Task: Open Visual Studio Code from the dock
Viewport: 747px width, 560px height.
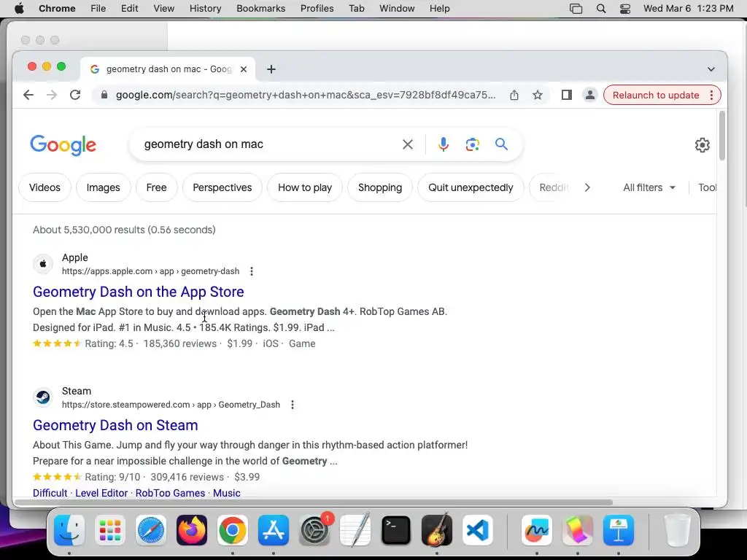Action: (478, 530)
